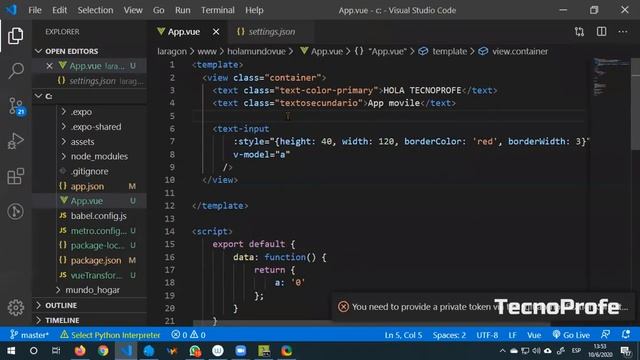Open WhatsApp from the taskbar
Viewport: 640px width, 360px height.
[195, 351]
